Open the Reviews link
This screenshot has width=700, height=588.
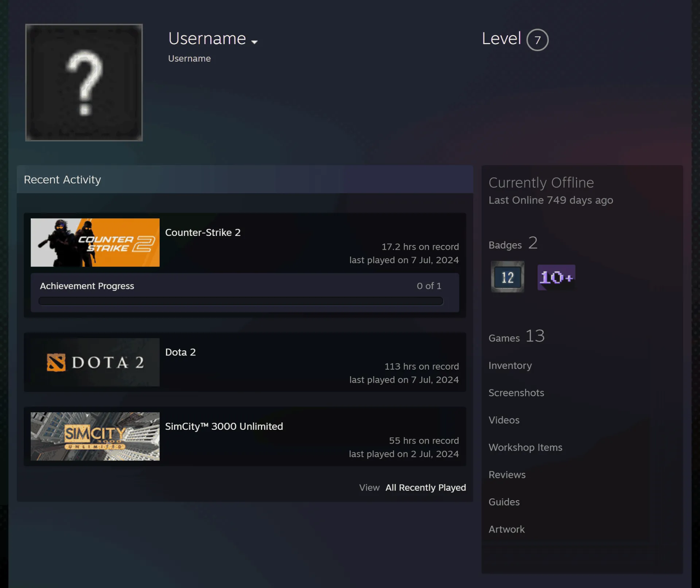click(507, 475)
